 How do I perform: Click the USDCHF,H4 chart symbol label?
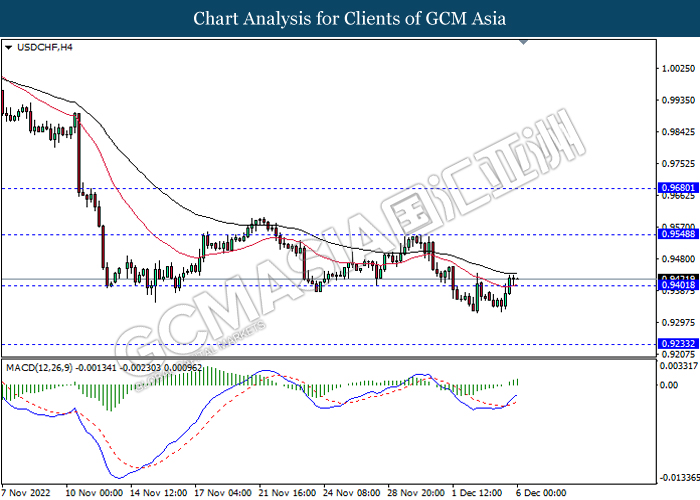tap(44, 47)
